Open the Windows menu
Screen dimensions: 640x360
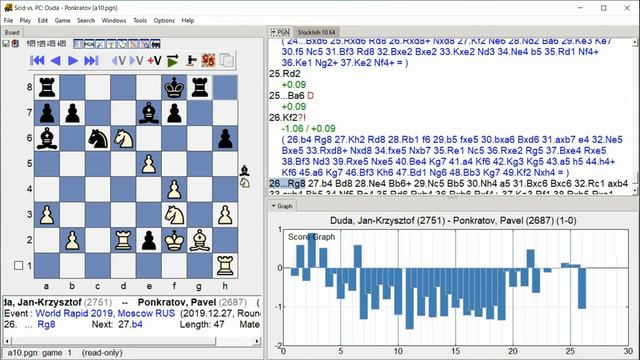(x=114, y=20)
